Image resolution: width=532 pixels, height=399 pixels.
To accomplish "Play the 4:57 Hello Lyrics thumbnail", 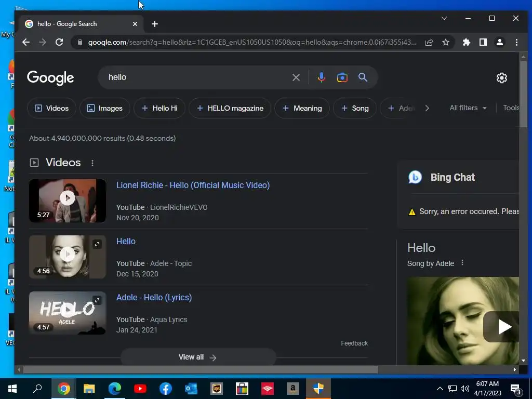I will (68, 313).
